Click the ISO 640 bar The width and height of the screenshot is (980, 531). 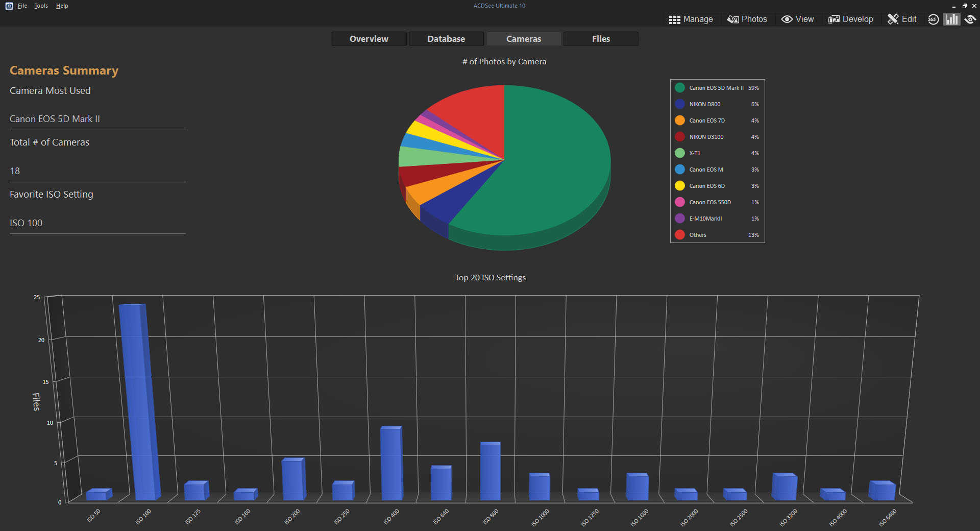[441, 482]
